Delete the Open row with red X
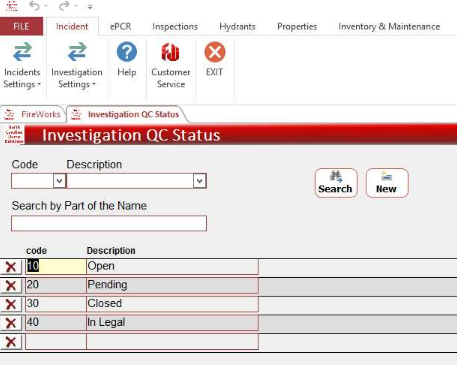 pos(11,267)
